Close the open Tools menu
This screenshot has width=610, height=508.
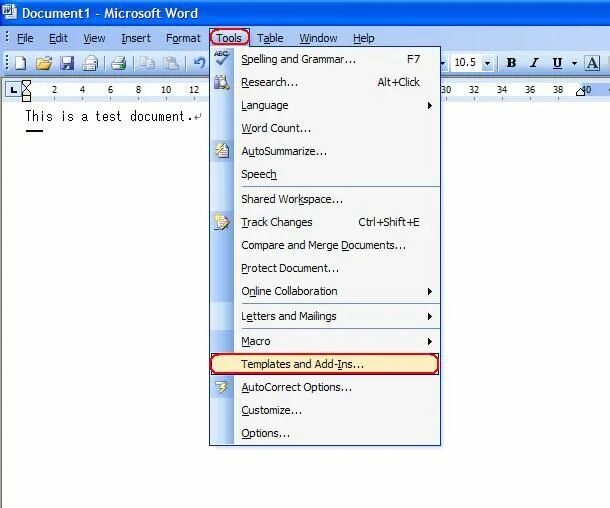click(229, 38)
